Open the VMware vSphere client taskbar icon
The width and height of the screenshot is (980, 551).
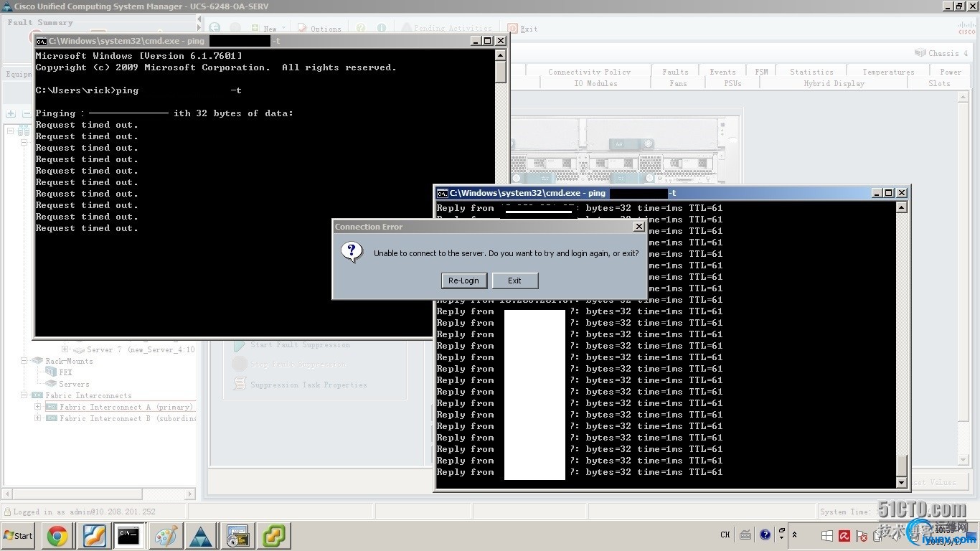[273, 536]
